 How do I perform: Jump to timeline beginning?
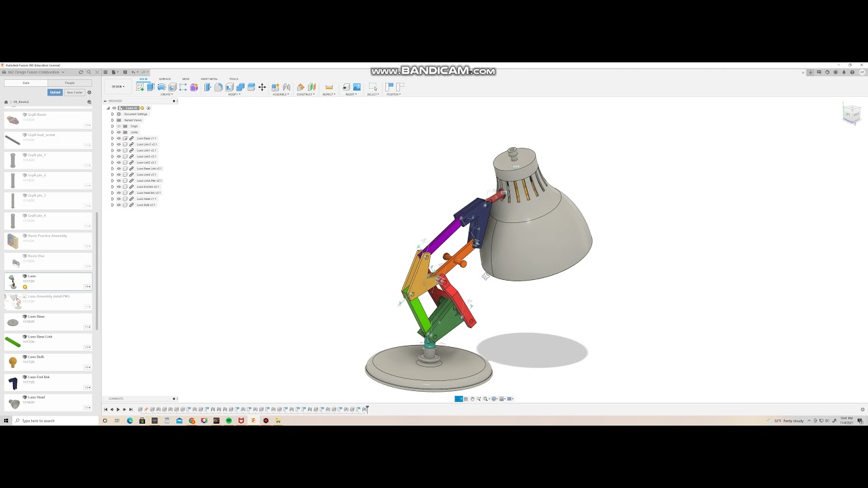tap(106, 409)
